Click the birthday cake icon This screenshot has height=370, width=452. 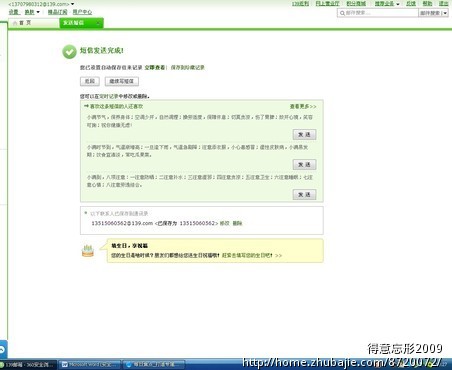pyautogui.click(x=88, y=251)
